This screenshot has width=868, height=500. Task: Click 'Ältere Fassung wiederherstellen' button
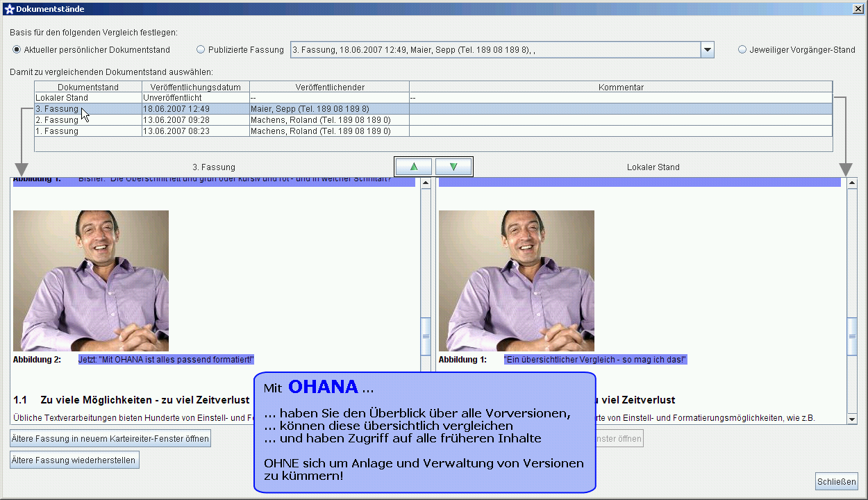[74, 460]
